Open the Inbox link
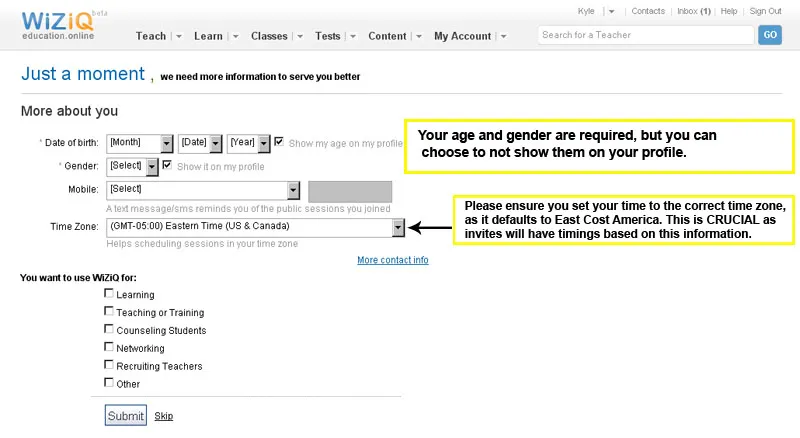Image resolution: width=800 pixels, height=438 pixels. [x=693, y=11]
